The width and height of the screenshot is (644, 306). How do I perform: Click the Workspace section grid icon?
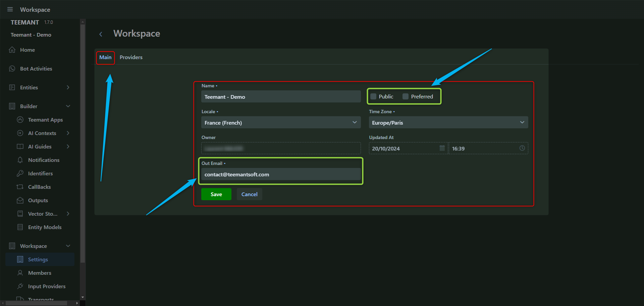coord(12,246)
